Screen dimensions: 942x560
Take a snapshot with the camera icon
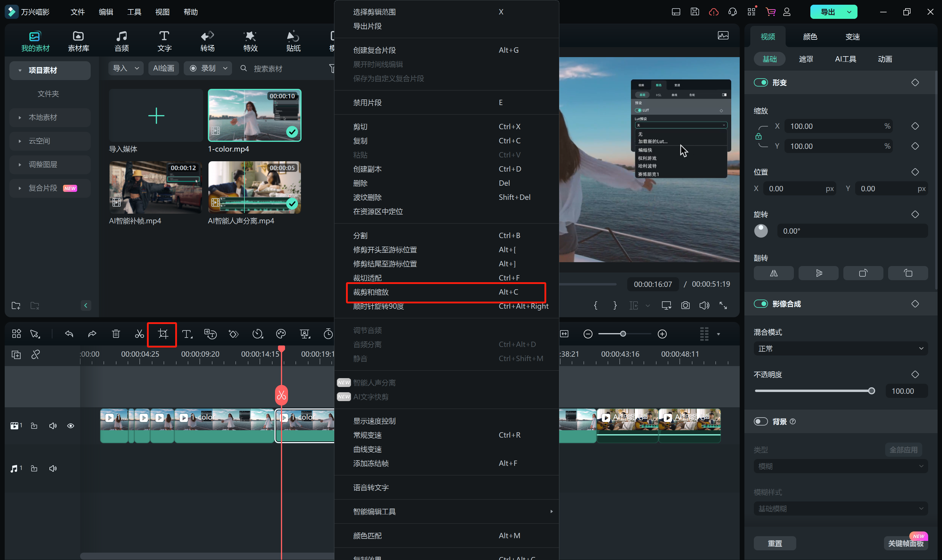(685, 305)
